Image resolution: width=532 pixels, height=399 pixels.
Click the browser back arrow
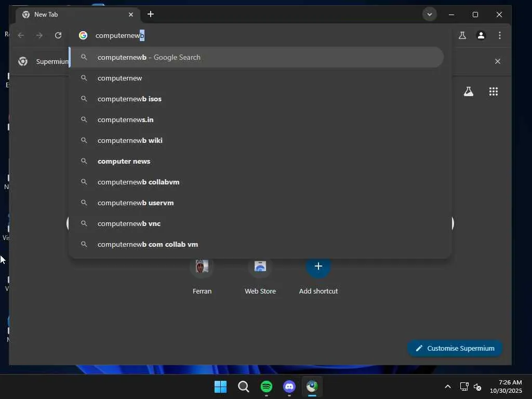coord(21,35)
